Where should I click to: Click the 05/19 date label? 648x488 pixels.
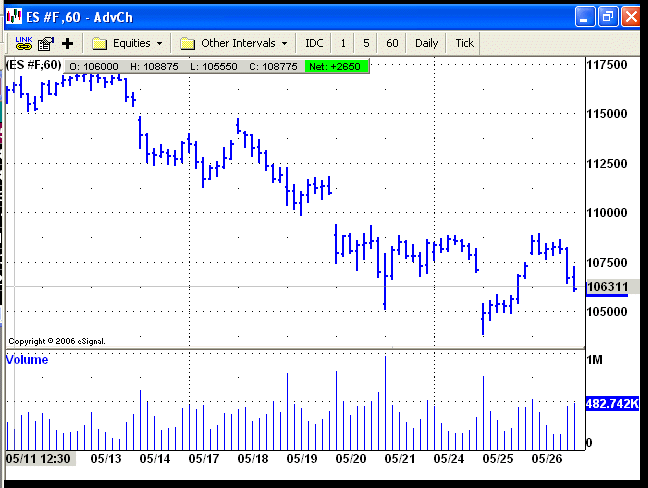tap(302, 459)
